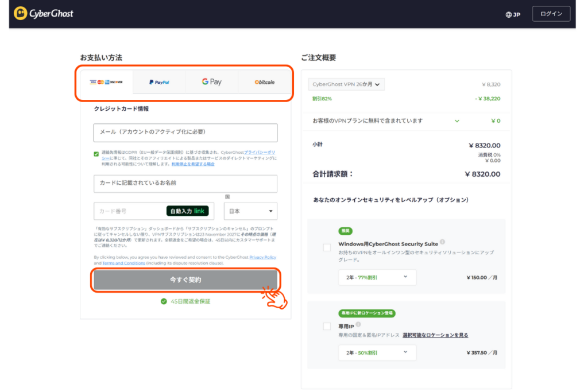Choose the Google Pay payment tab
The height and width of the screenshot is (392, 588).
(211, 82)
